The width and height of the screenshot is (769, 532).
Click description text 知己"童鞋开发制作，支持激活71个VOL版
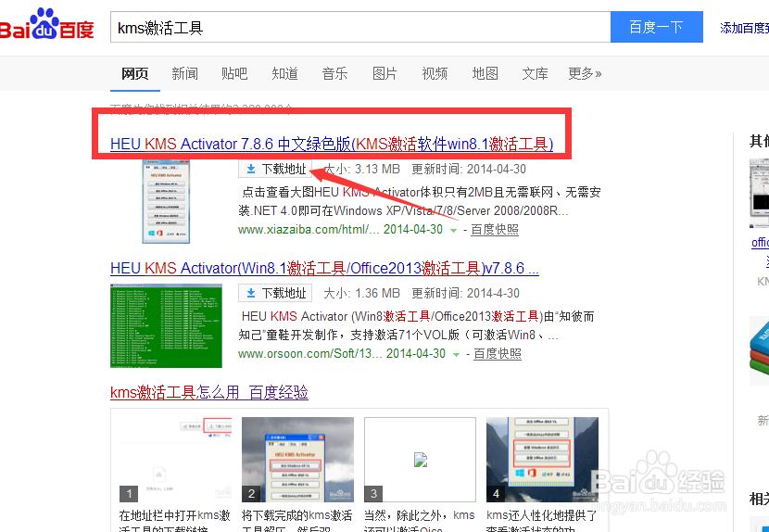tap(349, 336)
